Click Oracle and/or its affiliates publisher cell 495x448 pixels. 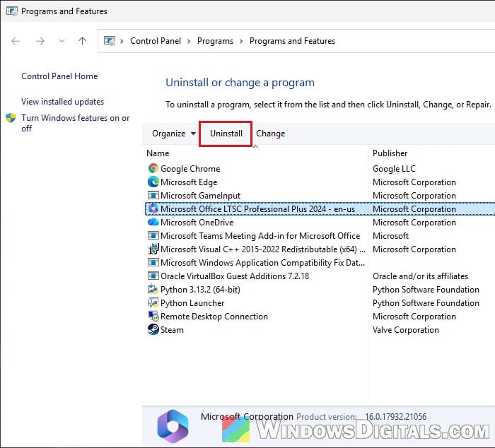420,276
